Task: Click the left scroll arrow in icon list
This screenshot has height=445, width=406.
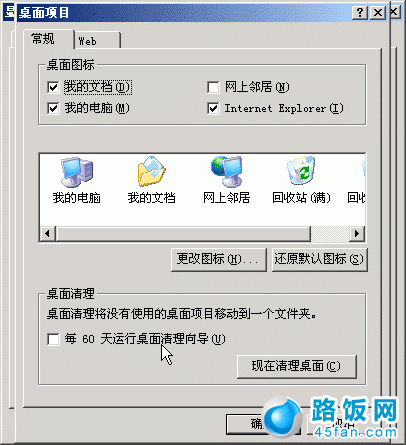Action: [x=48, y=233]
